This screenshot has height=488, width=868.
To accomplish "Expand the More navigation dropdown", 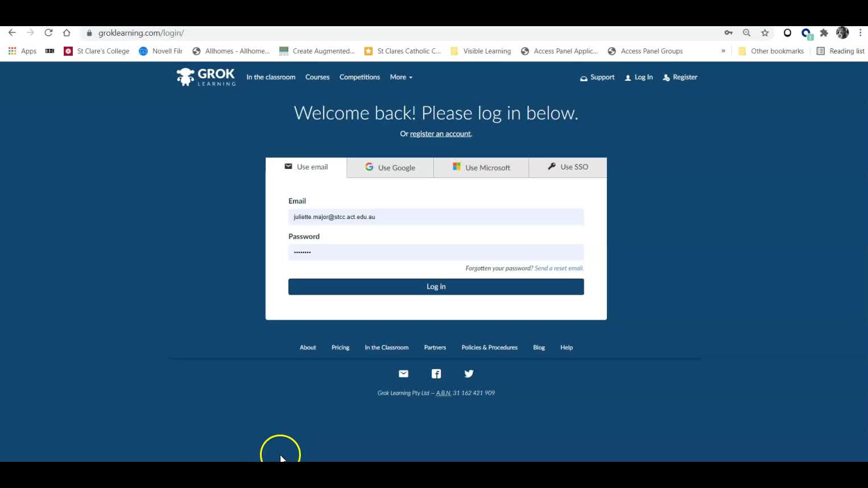I will [x=400, y=77].
